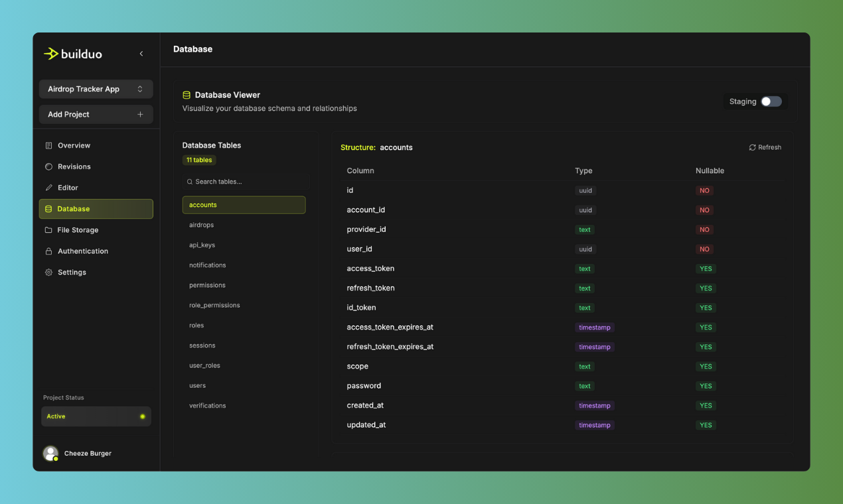Click the search tables input field
Image resolution: width=843 pixels, height=504 pixels.
244,180
